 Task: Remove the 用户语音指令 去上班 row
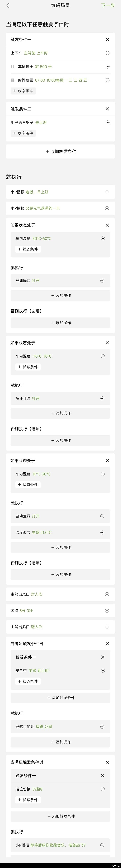click(x=107, y=123)
